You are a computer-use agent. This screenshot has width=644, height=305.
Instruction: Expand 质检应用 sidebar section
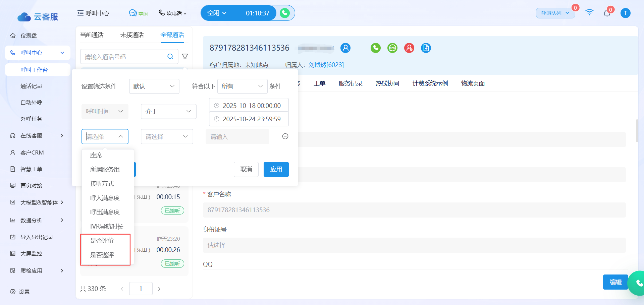(62, 270)
